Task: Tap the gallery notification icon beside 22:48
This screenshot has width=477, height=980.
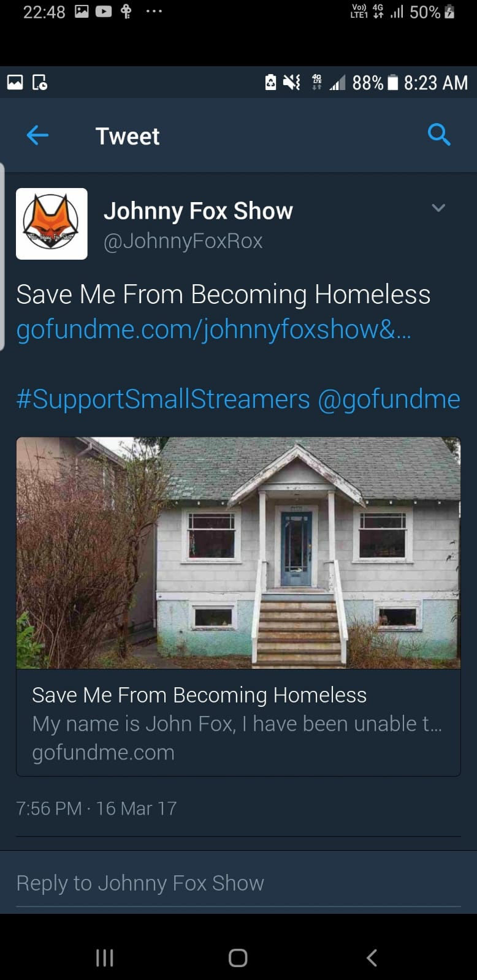Action: 82,12
